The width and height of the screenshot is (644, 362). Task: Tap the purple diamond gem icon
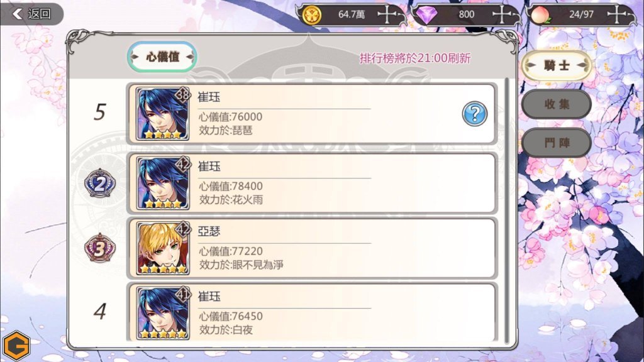pos(427,16)
